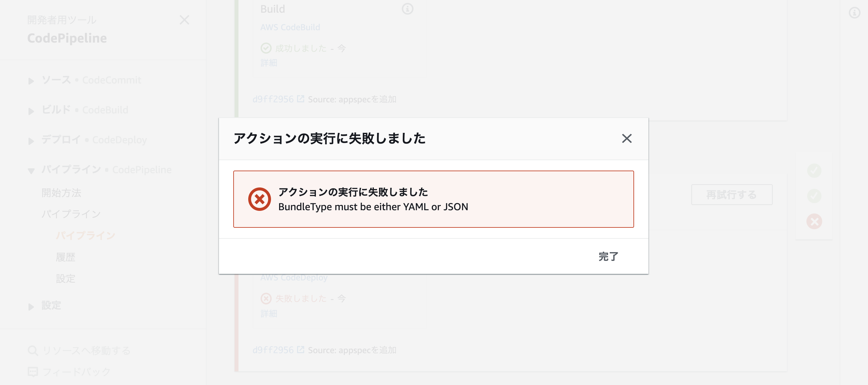Click the フィードバック icon in the sidebar
Screen dimensions: 868x385
click(x=33, y=372)
